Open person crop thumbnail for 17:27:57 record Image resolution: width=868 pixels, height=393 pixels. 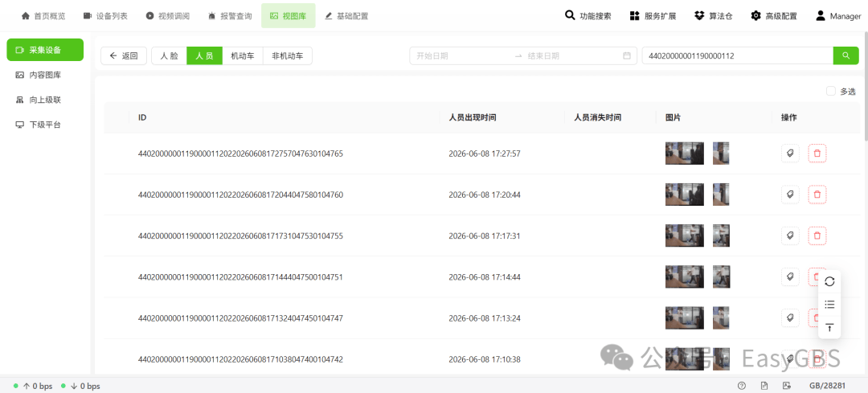[721, 154]
